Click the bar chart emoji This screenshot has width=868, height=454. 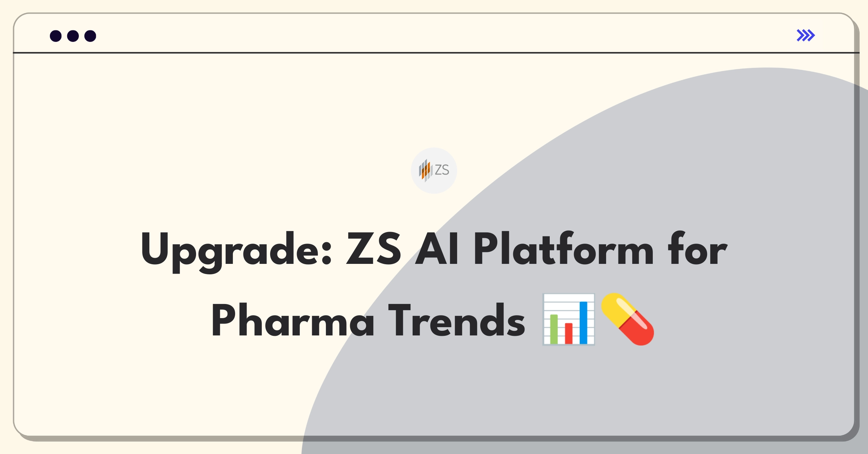569,320
